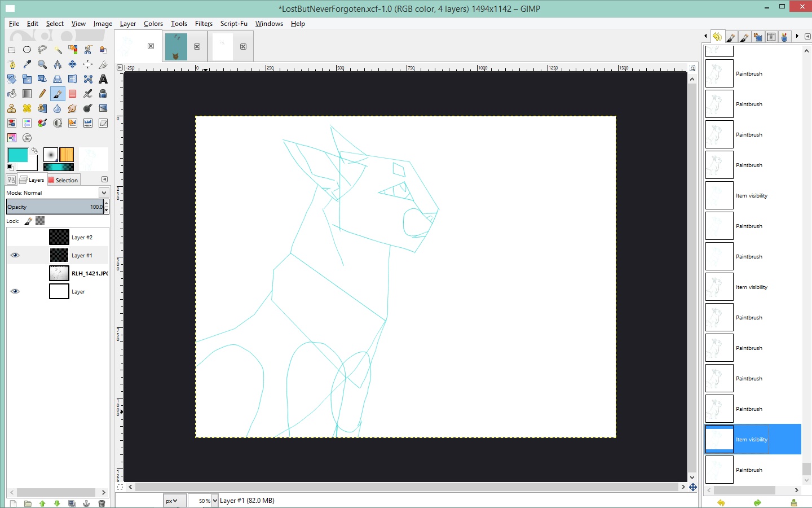Image resolution: width=812 pixels, height=508 pixels.
Task: Toggle lock pixels brush icon
Action: (28, 221)
